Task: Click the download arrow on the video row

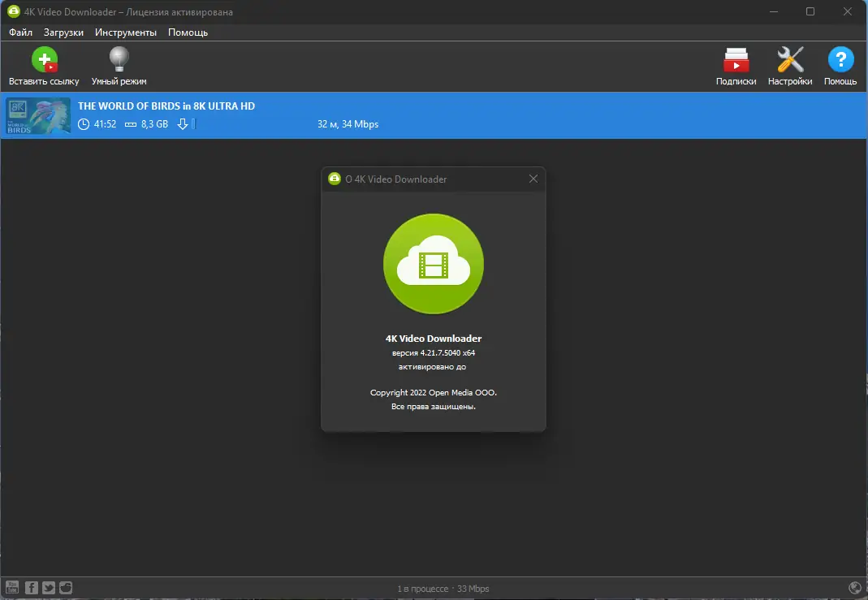Action: coord(184,124)
